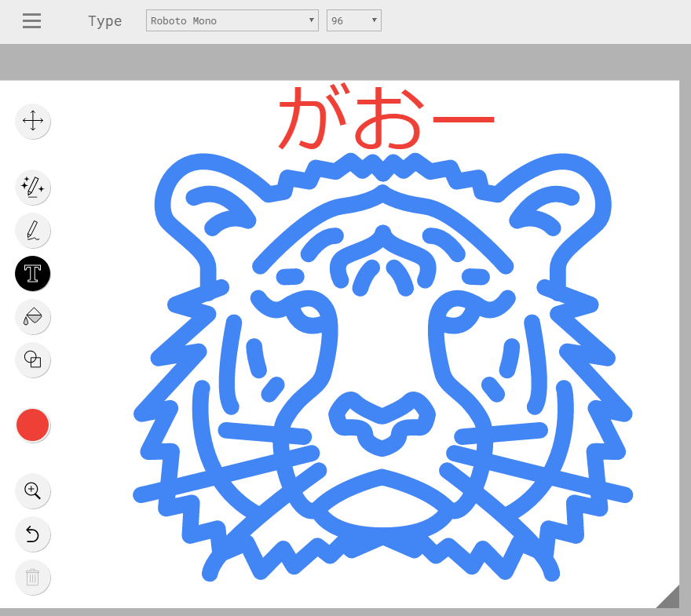Activate the AutoDraw magic pencil tool
The image size is (691, 616).
tap(33, 187)
